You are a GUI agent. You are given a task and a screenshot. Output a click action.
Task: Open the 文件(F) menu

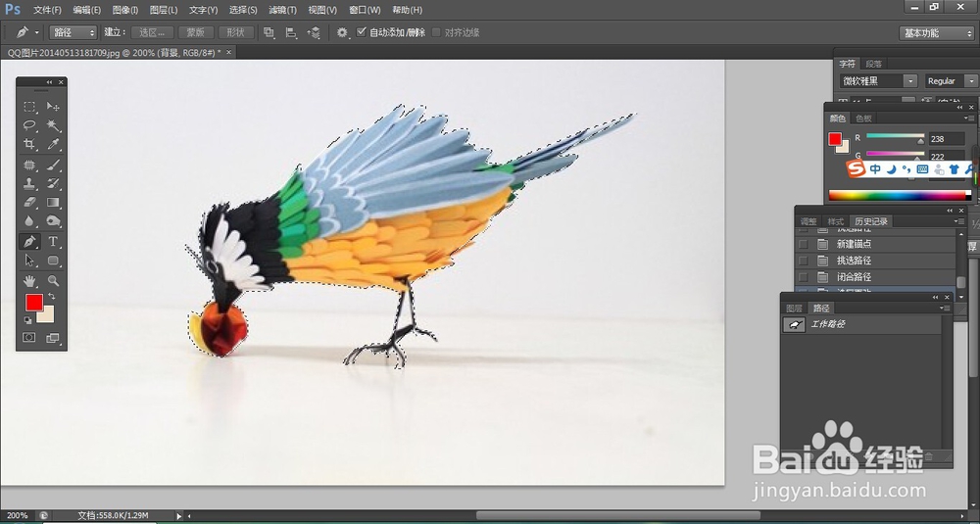(x=47, y=10)
